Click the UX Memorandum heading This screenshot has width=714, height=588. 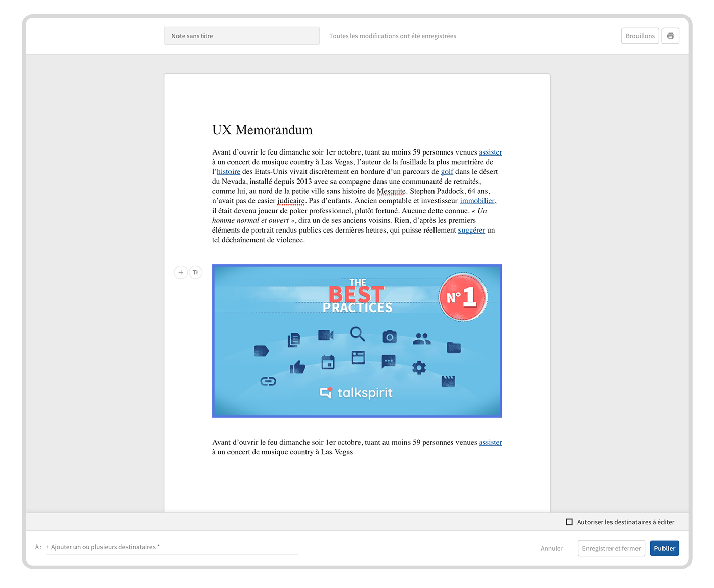(262, 130)
